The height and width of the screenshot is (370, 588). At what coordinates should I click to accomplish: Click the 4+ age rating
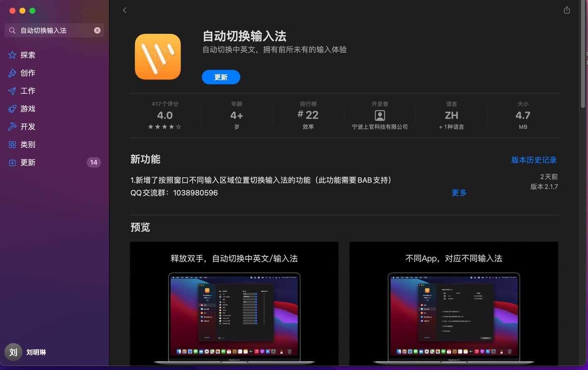237,115
